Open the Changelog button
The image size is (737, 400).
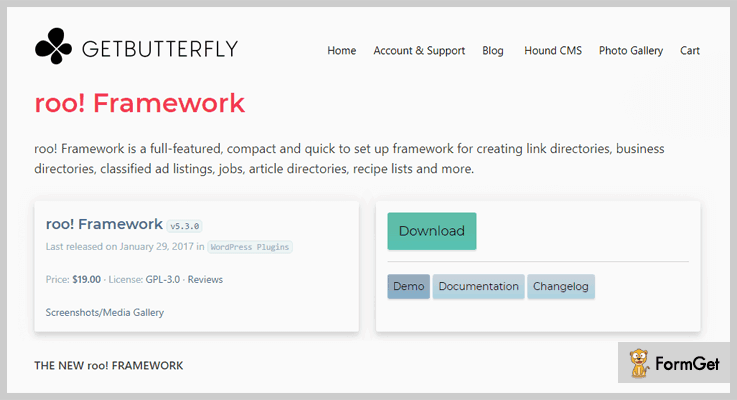click(x=561, y=286)
